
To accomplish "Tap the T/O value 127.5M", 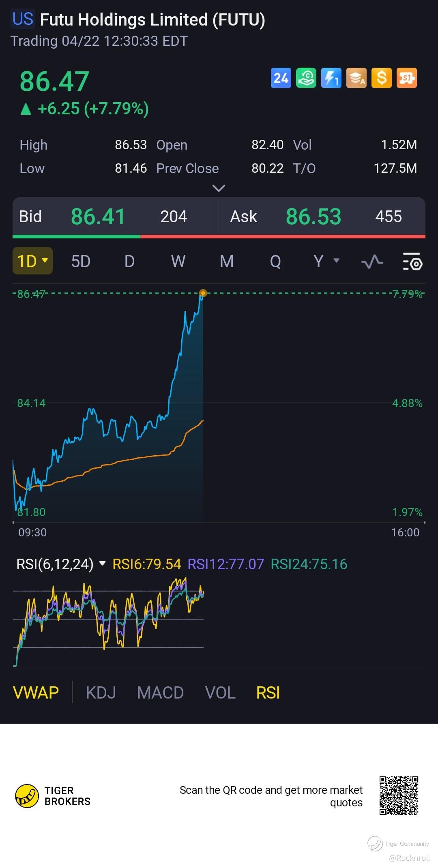I will pos(395,168).
